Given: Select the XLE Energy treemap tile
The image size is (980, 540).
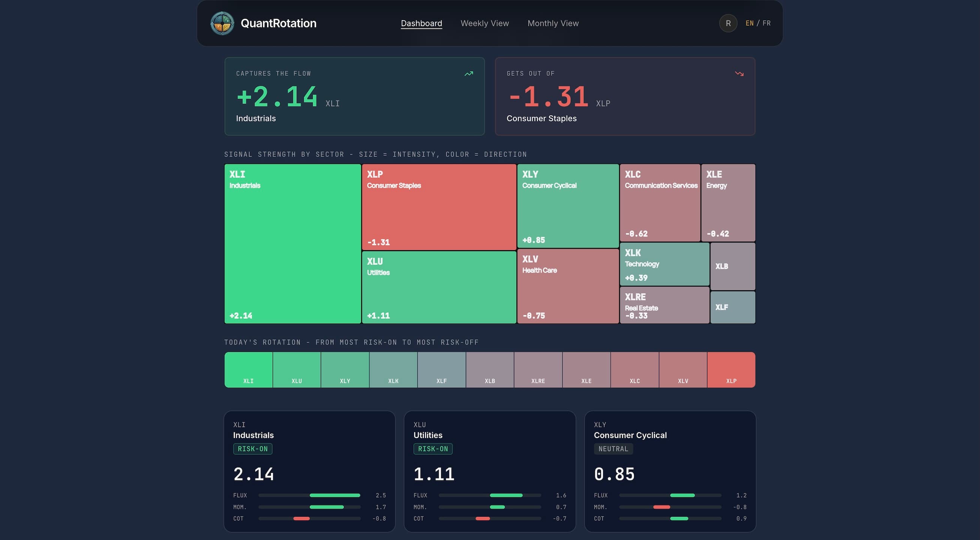Looking at the screenshot, I should point(728,203).
